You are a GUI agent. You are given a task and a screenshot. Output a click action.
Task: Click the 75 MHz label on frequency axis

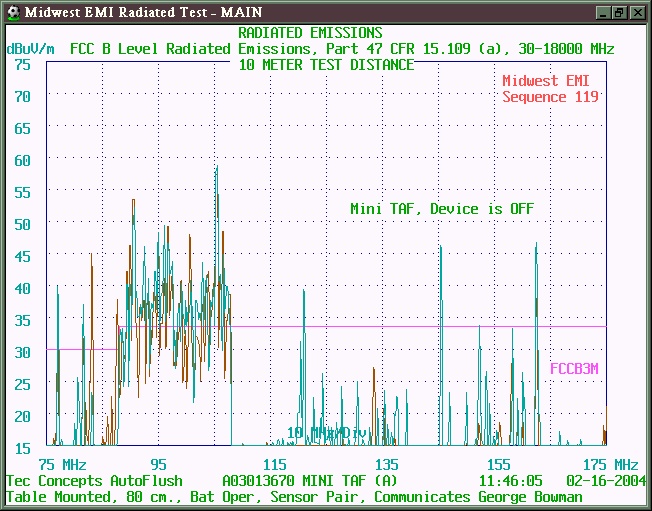click(62, 465)
